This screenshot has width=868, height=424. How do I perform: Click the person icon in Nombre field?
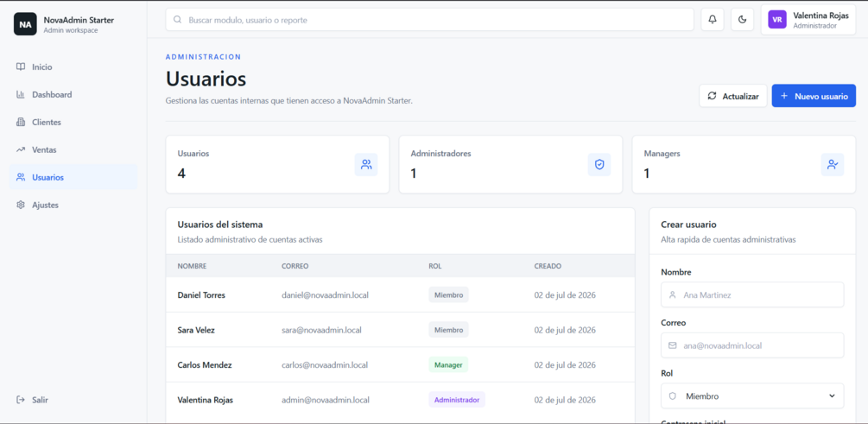click(673, 295)
